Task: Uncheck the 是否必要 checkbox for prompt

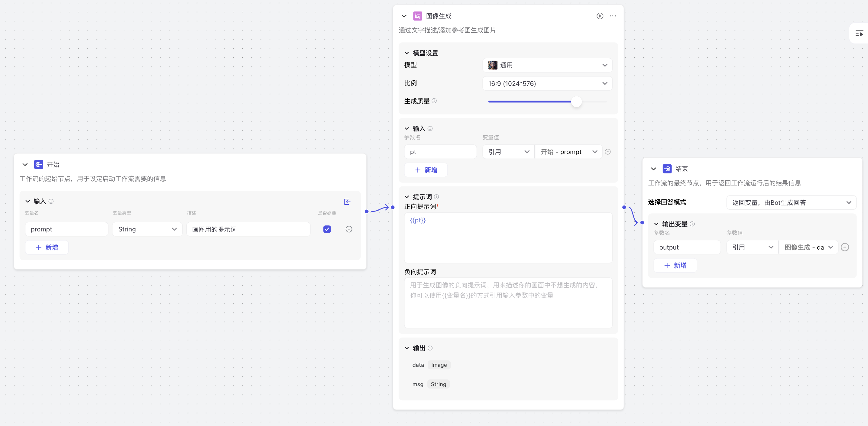Action: [327, 229]
